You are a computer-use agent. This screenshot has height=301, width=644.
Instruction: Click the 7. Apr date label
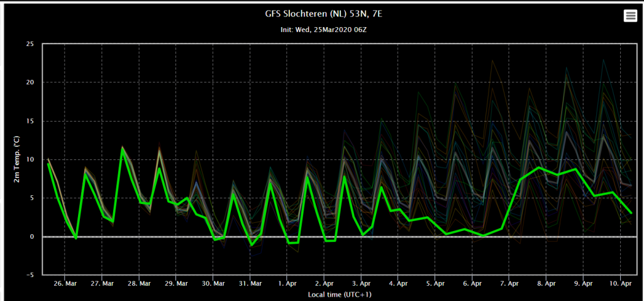tap(508, 284)
